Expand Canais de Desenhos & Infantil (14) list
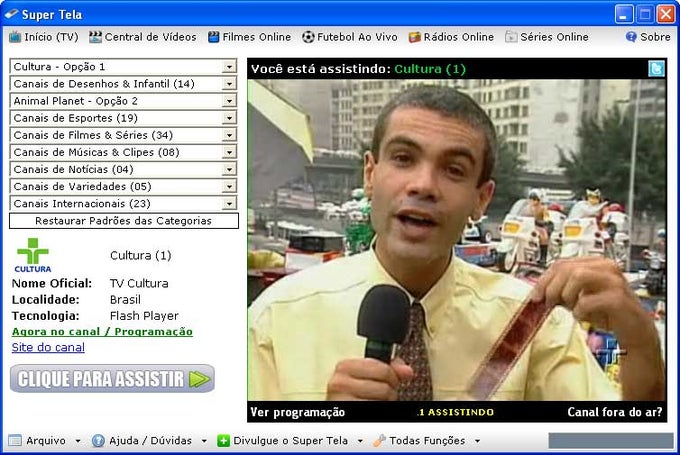Screen dimensions: 680x455 [x=229, y=83]
